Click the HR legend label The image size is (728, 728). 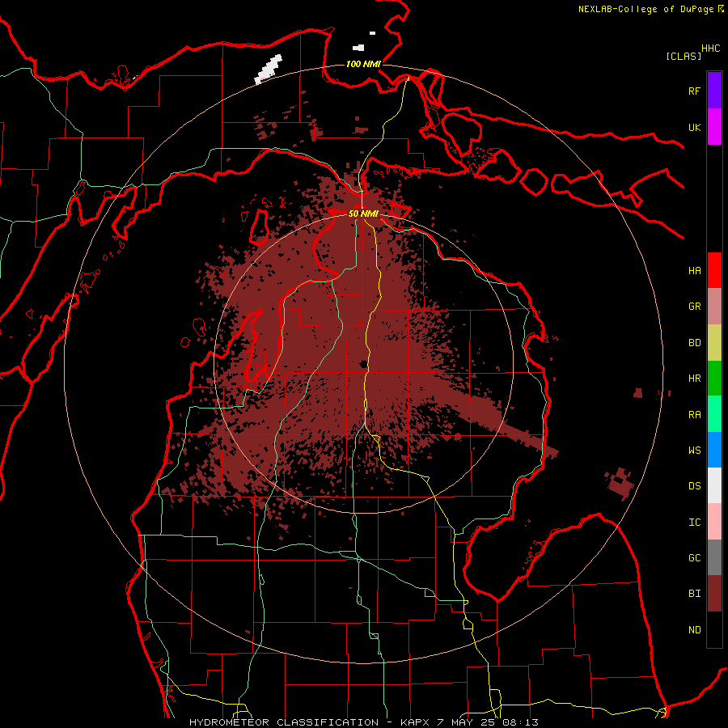[x=694, y=379]
